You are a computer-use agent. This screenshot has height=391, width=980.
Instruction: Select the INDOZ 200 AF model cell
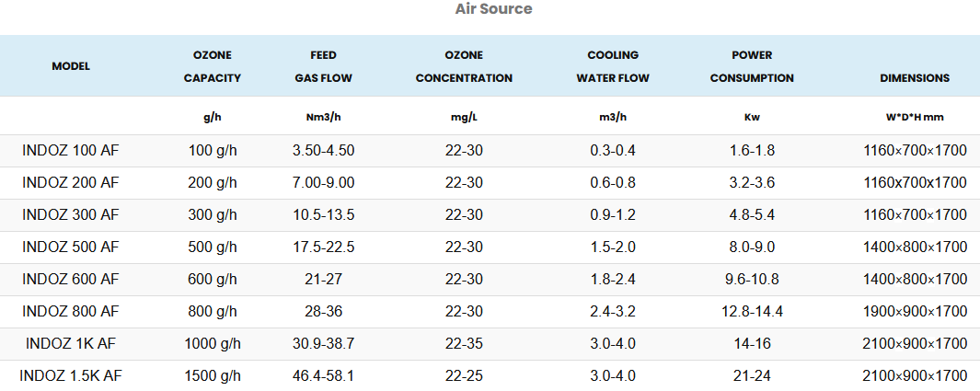pyautogui.click(x=71, y=182)
